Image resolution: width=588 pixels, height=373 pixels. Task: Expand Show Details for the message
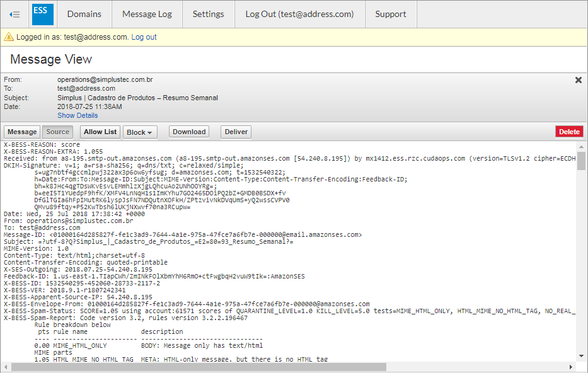click(x=78, y=115)
